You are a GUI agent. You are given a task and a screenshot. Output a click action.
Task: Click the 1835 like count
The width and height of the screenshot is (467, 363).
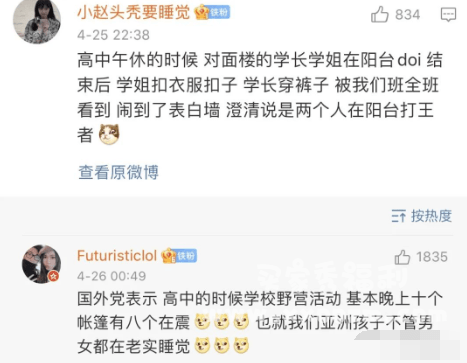coord(432,257)
